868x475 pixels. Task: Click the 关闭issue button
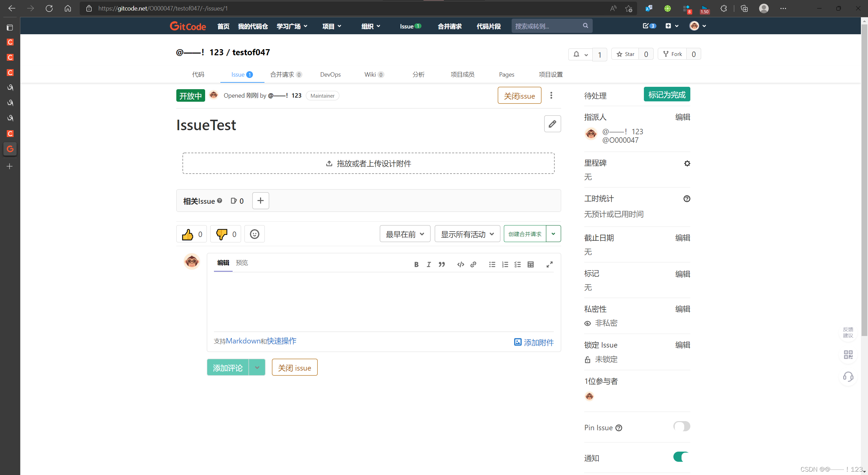click(519, 95)
